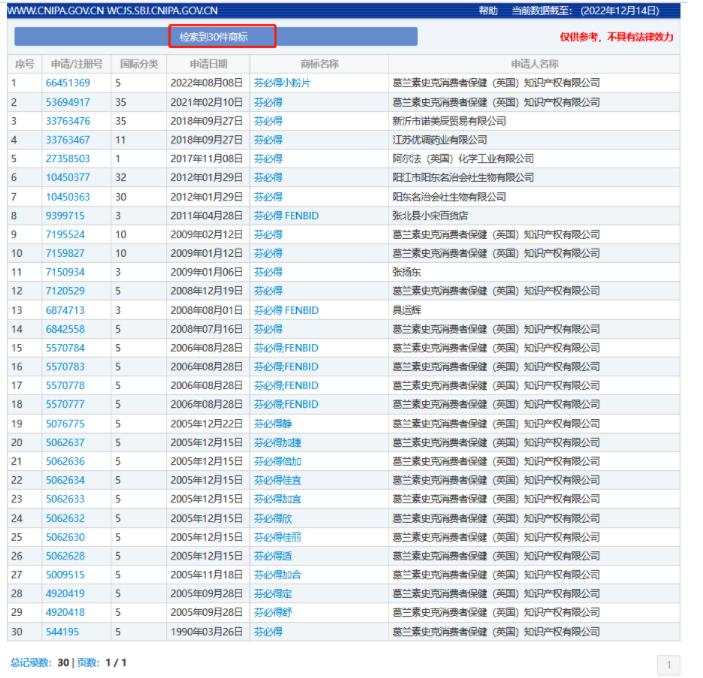Image resolution: width=703 pixels, height=678 pixels.
Task: Open registration number 6842558
Action: point(65,329)
